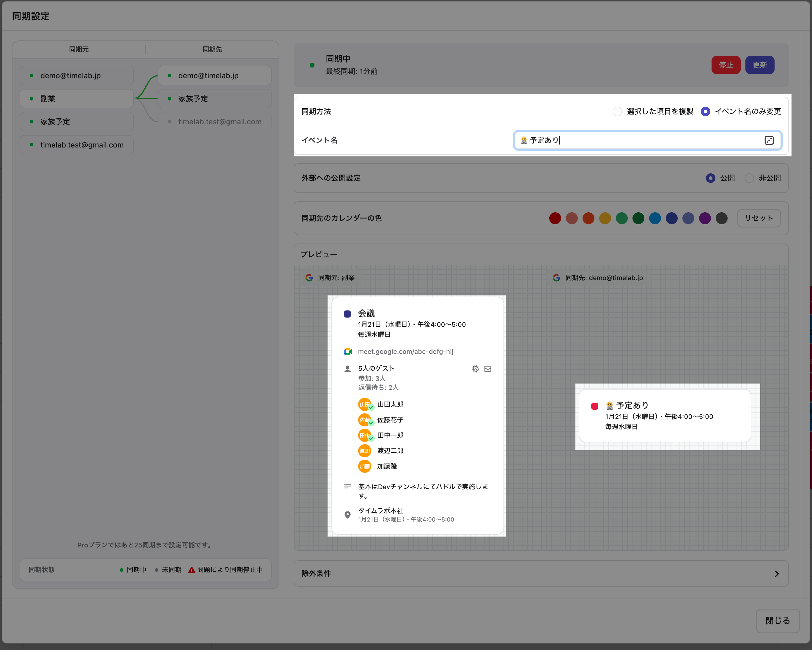This screenshot has height=650, width=812.
Task: Click the 未同期 legend entry
Action: pyautogui.click(x=168, y=570)
